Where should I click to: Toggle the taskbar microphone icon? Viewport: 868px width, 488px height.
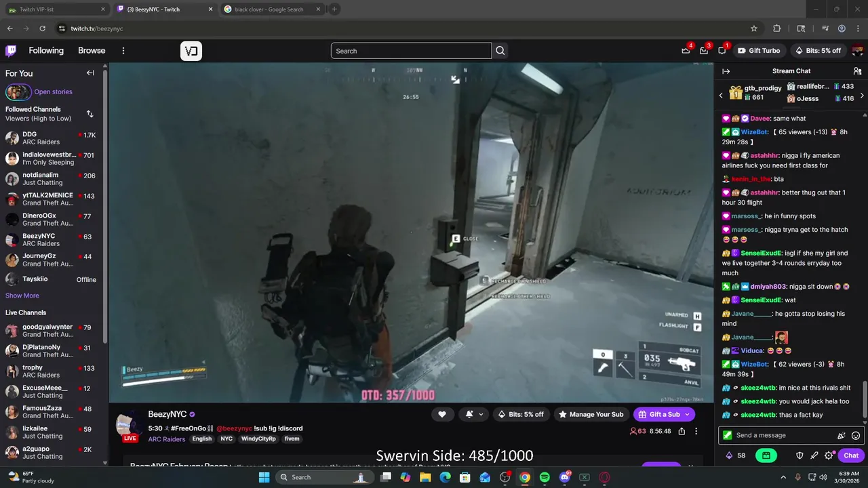798,477
